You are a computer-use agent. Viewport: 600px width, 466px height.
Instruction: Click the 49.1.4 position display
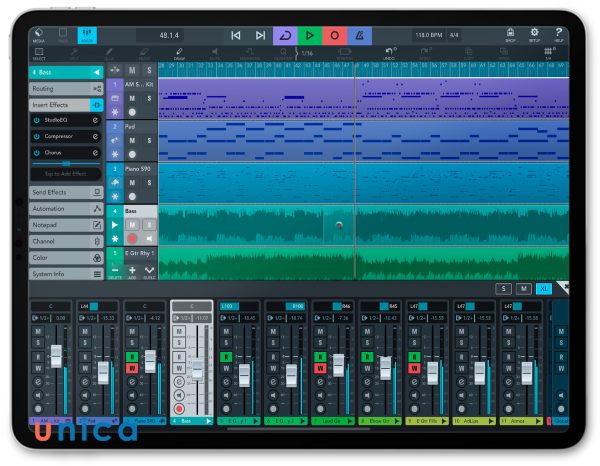pos(169,36)
